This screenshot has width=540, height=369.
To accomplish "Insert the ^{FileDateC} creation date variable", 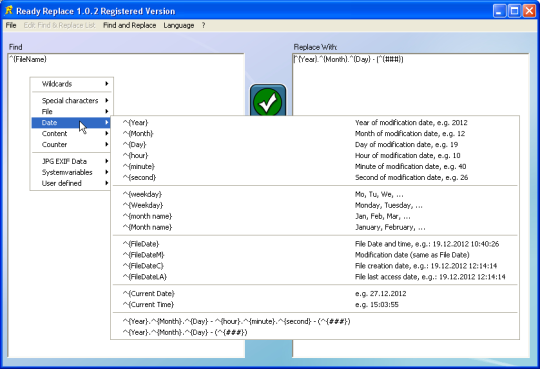I will [315, 266].
